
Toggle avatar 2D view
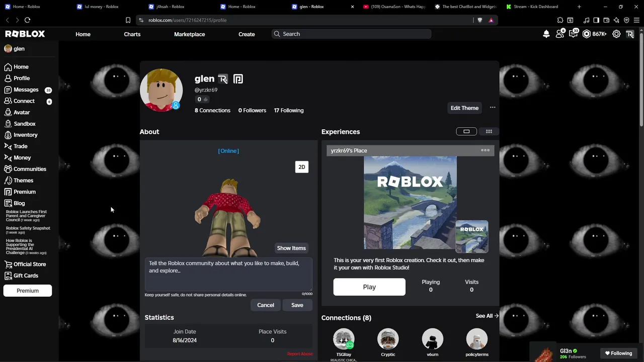pyautogui.click(x=302, y=167)
